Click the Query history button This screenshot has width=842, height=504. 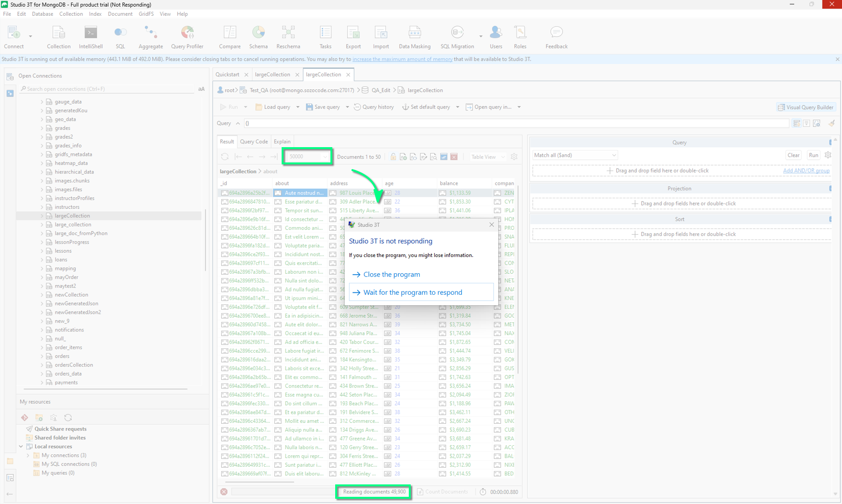click(374, 107)
